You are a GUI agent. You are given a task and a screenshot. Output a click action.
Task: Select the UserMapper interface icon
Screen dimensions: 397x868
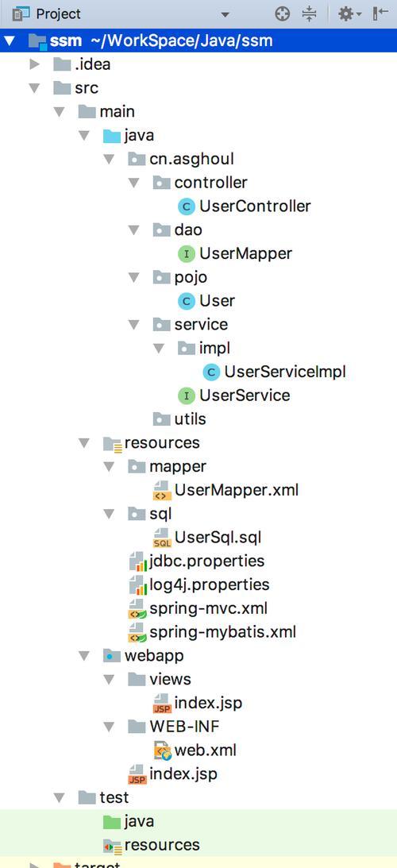pos(187,254)
